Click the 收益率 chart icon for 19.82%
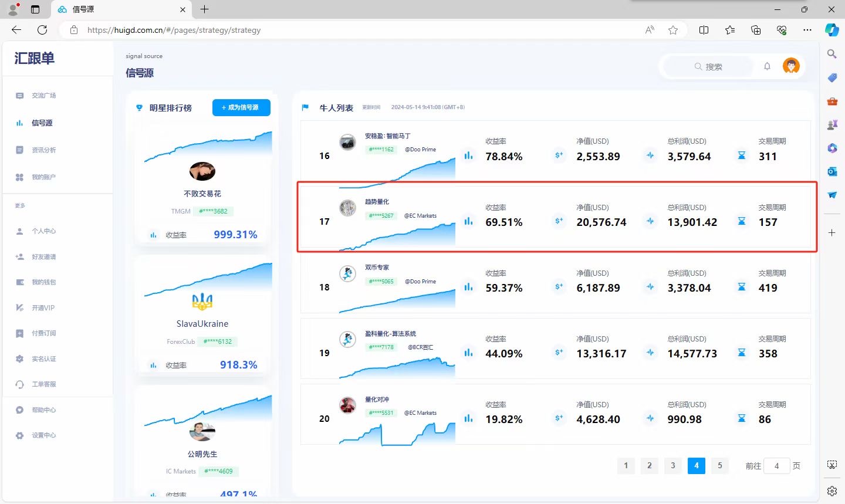845x504 pixels. 468,419
